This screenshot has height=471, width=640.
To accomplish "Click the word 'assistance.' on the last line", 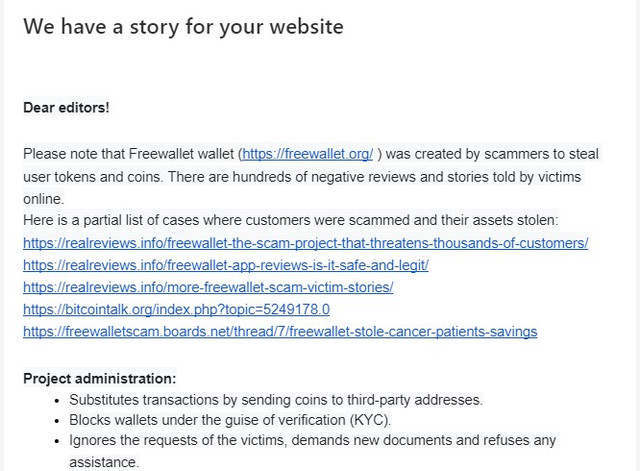I will [x=104, y=462].
